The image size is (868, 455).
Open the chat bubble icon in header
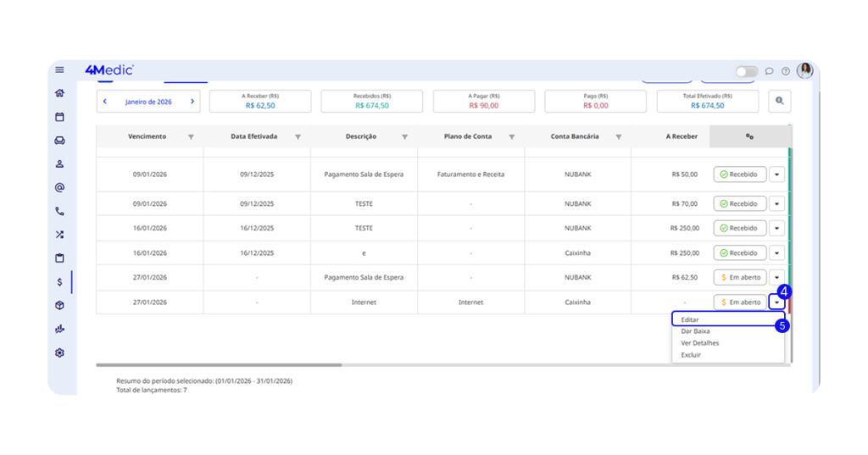(x=770, y=71)
